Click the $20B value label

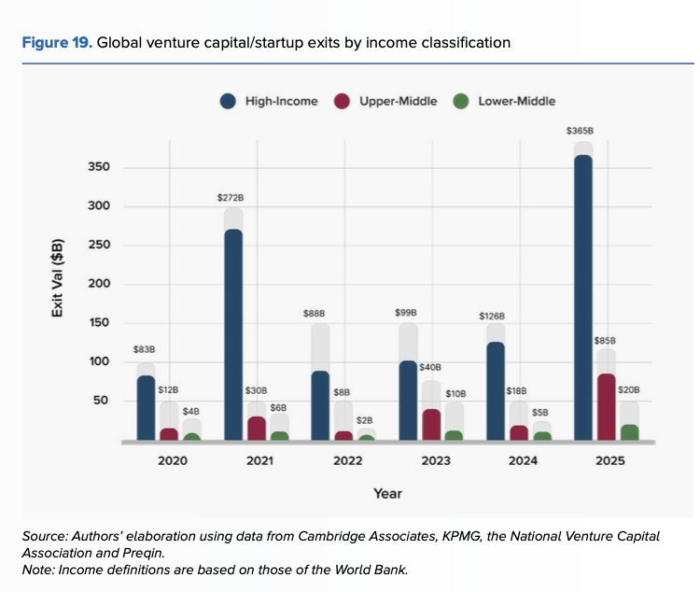pos(628,389)
